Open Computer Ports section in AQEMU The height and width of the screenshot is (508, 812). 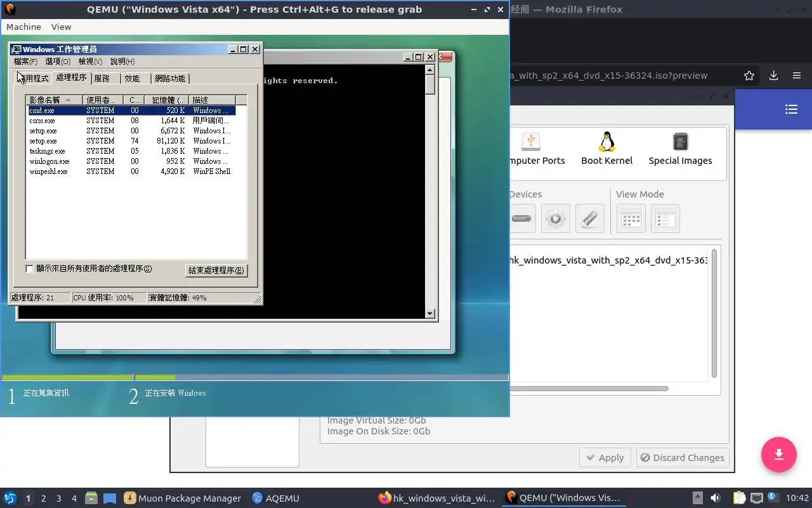click(537, 150)
